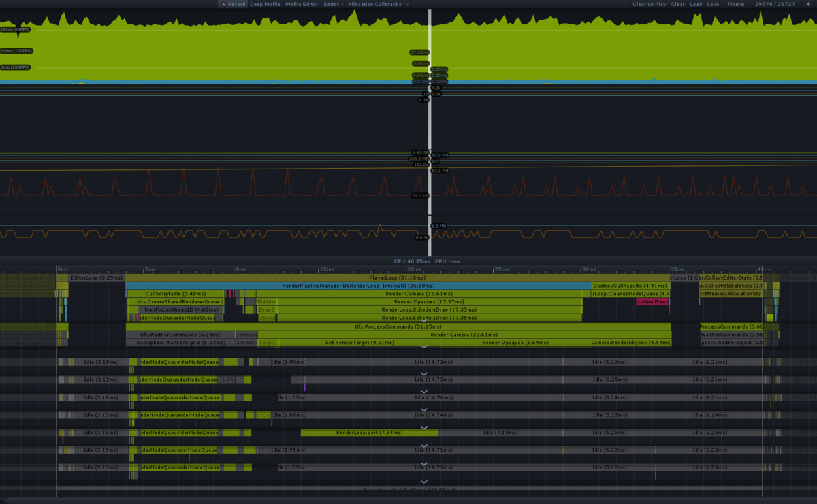Select the 10ms (100FPS) chart label
This screenshot has height=504, width=817.
[x=16, y=51]
